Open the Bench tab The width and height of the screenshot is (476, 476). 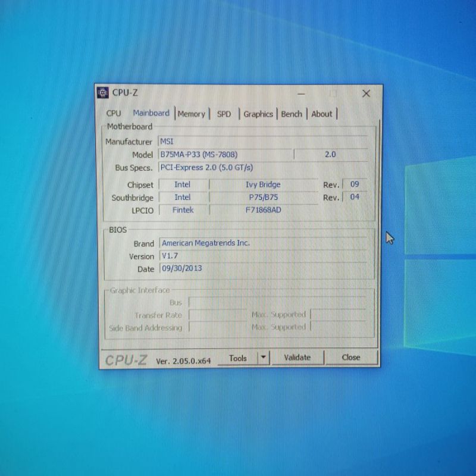tap(292, 114)
